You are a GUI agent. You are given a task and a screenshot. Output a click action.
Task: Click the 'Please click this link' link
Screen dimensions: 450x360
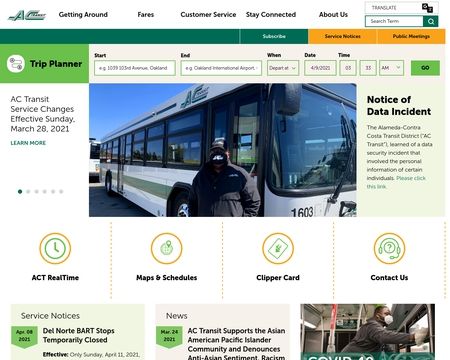point(396,182)
